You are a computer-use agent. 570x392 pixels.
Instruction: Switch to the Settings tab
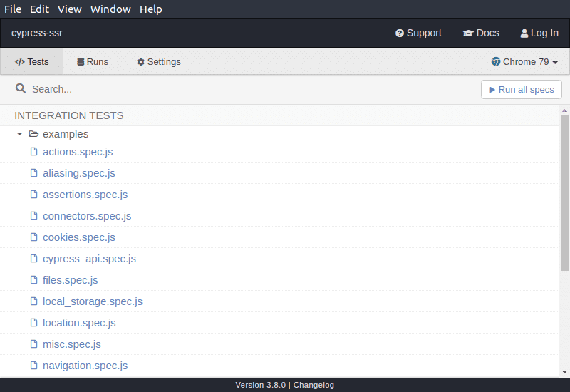coord(158,62)
